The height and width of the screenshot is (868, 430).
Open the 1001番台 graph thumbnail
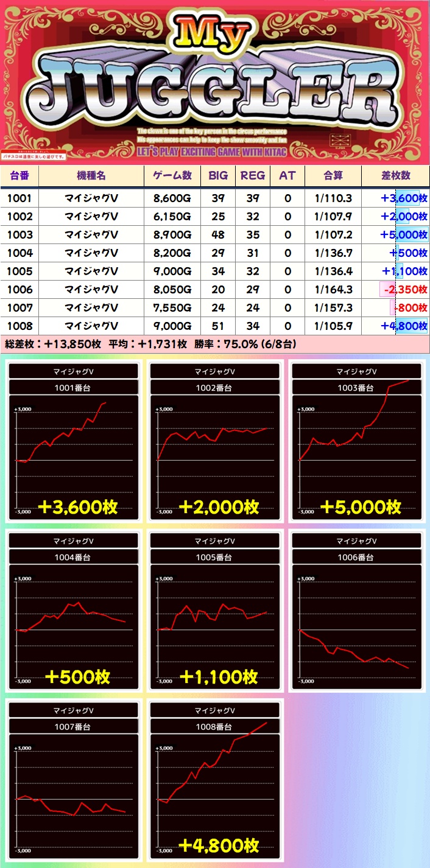pyautogui.click(x=74, y=441)
